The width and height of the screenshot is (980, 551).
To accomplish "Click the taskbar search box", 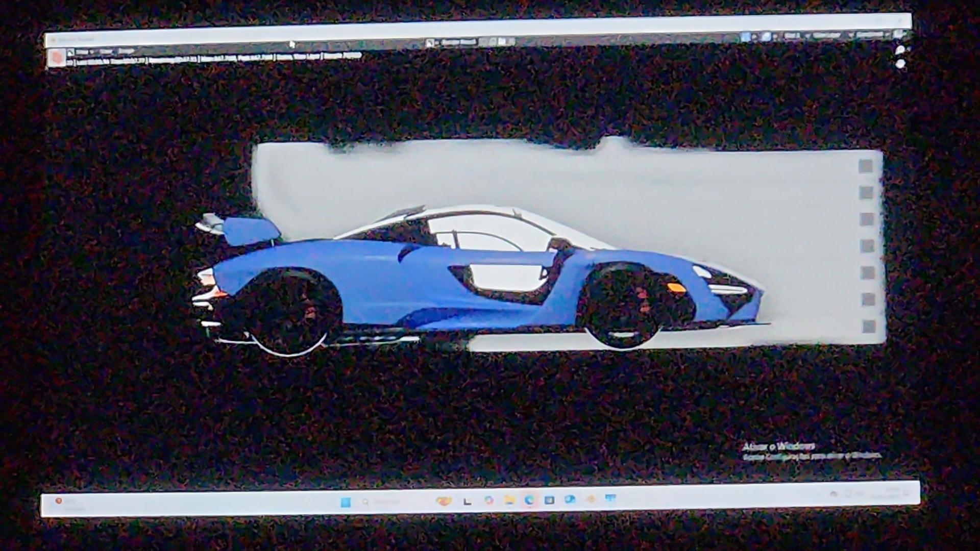I will point(383,502).
